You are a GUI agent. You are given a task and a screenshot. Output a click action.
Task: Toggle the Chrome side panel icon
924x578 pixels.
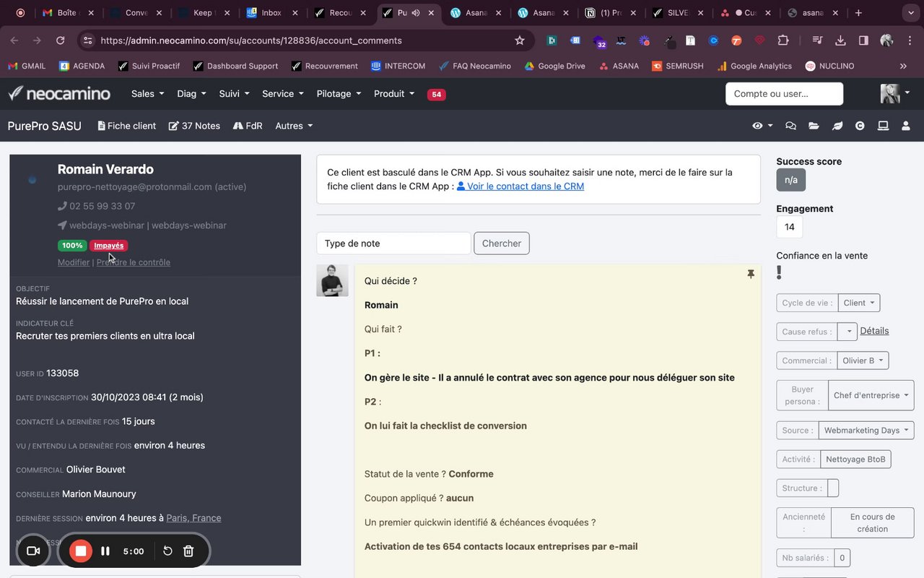click(863, 40)
